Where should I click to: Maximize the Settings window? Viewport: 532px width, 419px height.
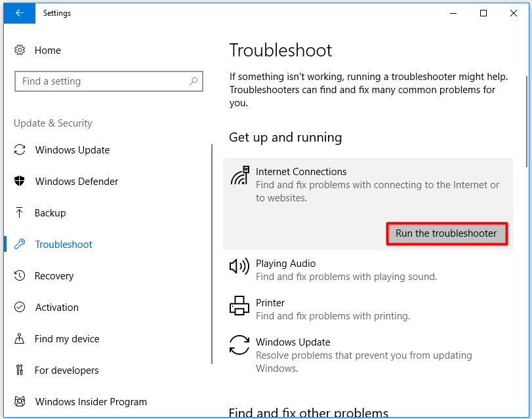[483, 13]
